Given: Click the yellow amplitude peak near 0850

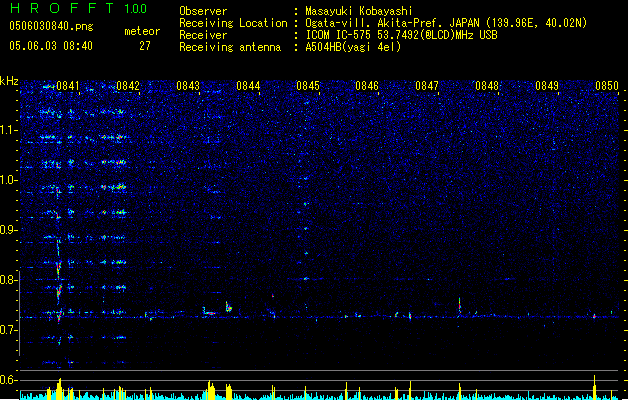Looking at the screenshot, I should [x=595, y=387].
